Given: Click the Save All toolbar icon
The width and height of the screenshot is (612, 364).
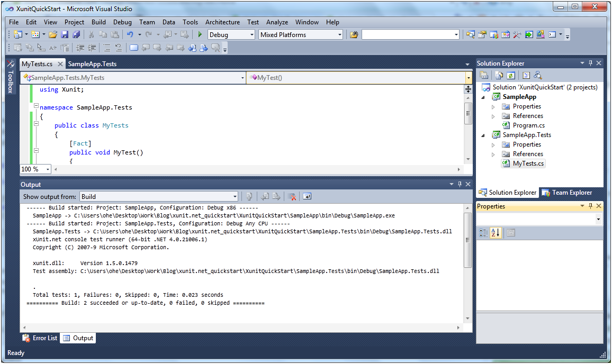Looking at the screenshot, I should click(x=76, y=35).
